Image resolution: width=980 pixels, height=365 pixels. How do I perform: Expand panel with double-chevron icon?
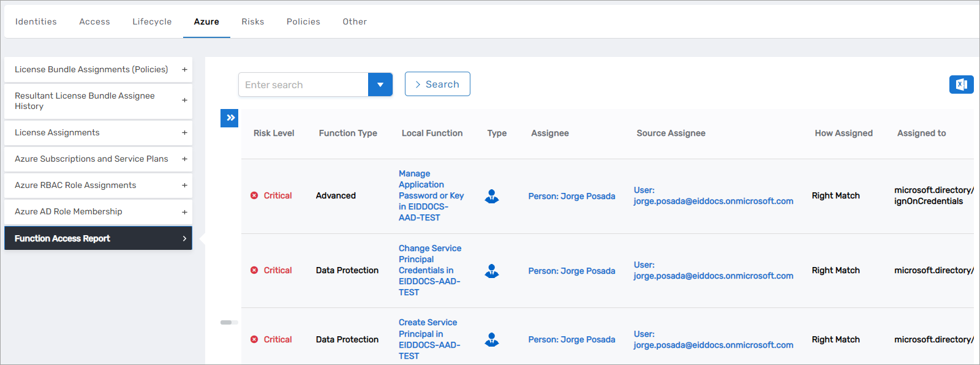click(230, 118)
